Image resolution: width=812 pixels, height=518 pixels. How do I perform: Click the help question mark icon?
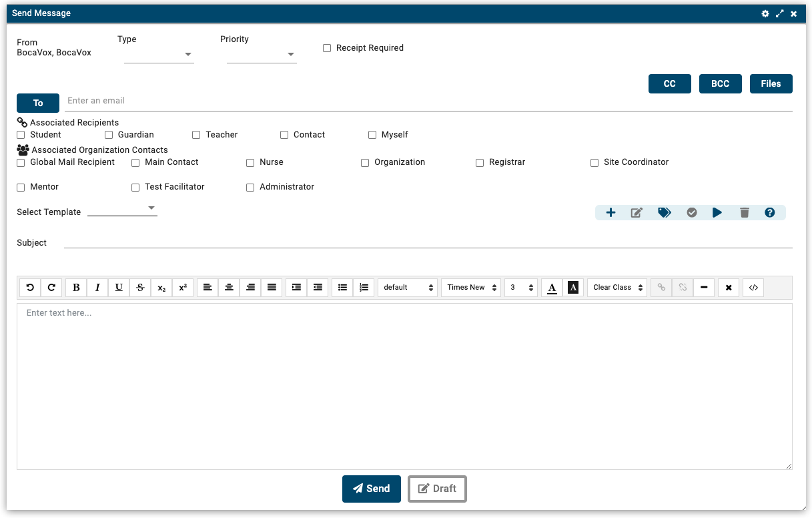click(770, 212)
